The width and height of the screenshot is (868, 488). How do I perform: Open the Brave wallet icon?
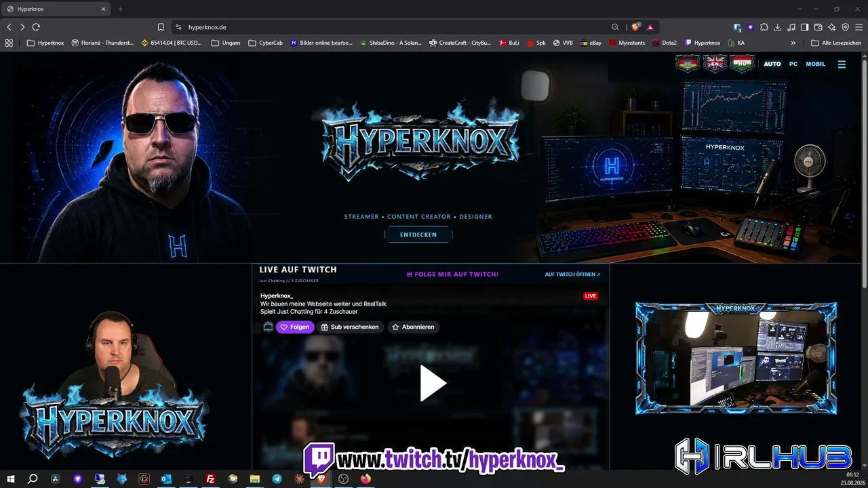(818, 27)
